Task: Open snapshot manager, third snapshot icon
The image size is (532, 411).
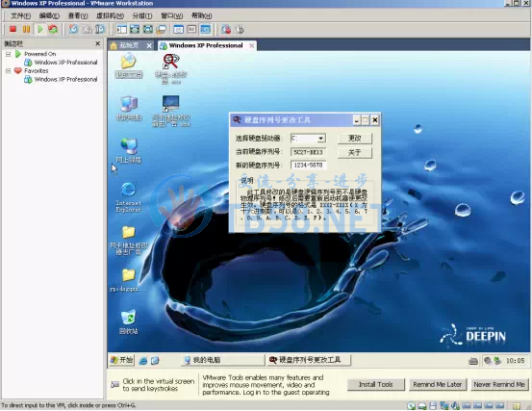Action: [100, 29]
